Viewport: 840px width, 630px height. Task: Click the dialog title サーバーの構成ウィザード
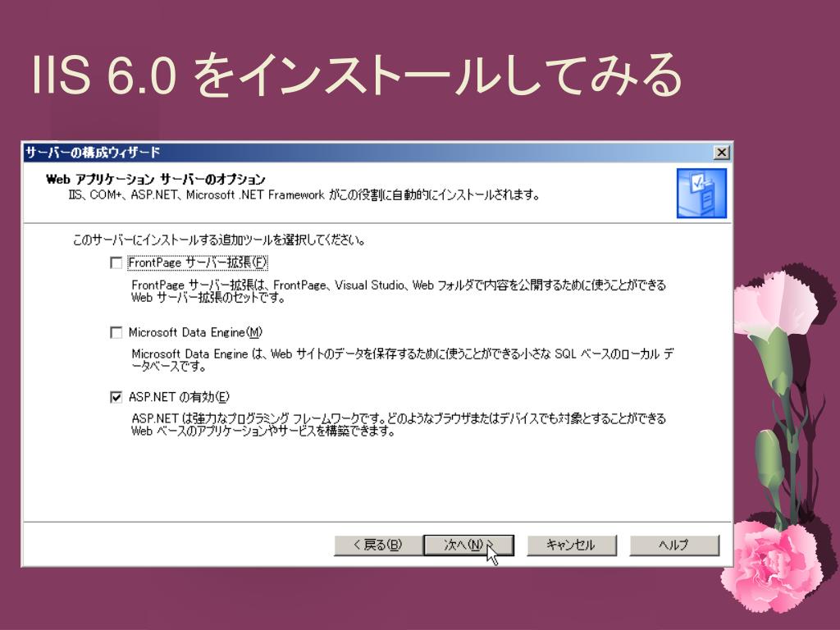click(93, 153)
